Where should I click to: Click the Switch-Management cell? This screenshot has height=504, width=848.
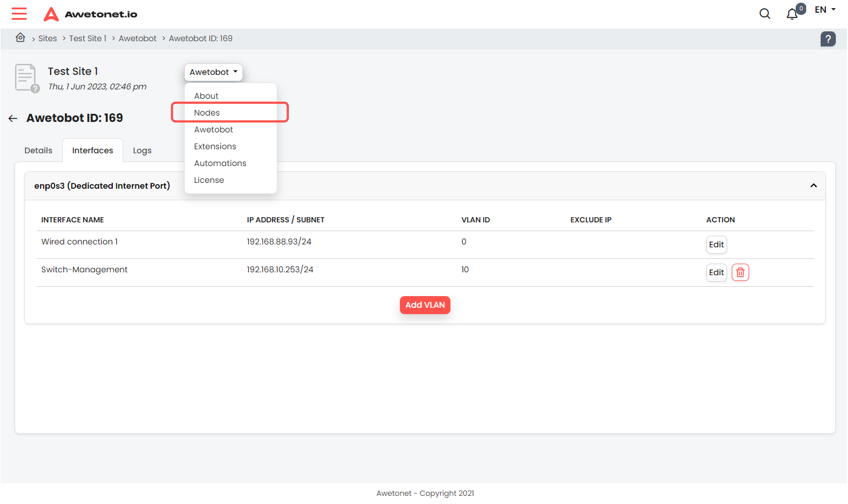click(84, 269)
